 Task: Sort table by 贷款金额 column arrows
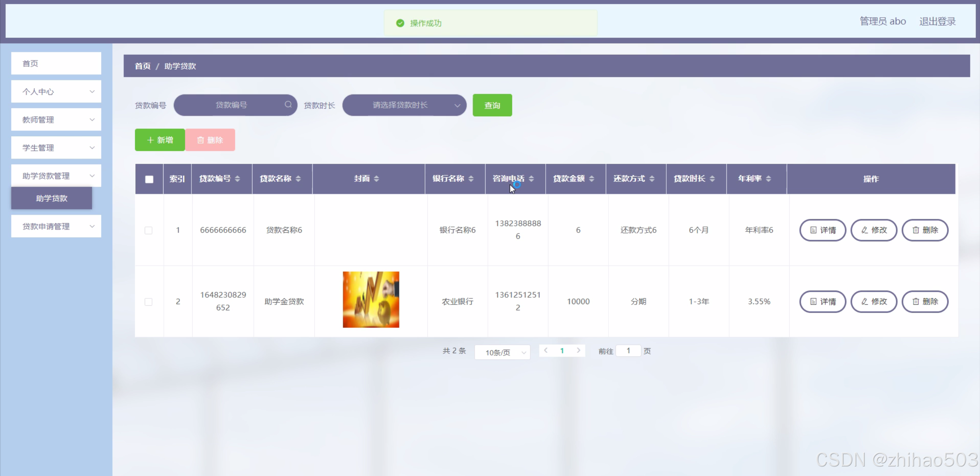pyautogui.click(x=592, y=179)
